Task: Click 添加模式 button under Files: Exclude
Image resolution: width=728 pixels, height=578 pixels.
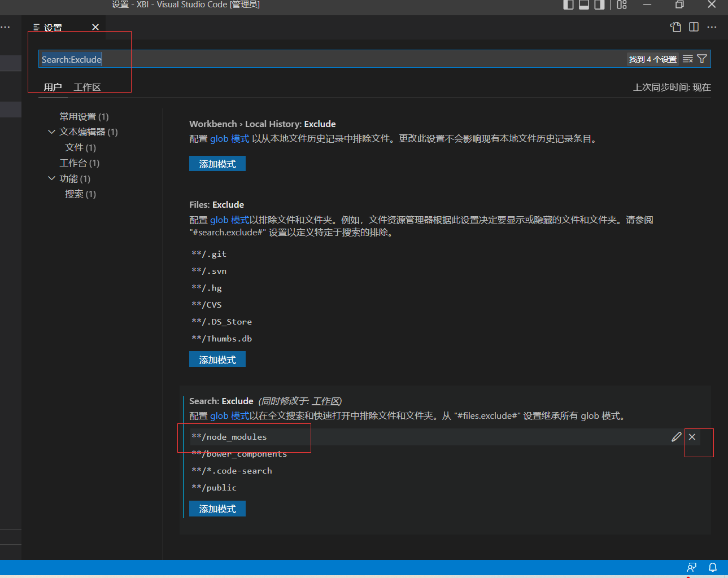Action: coord(217,360)
